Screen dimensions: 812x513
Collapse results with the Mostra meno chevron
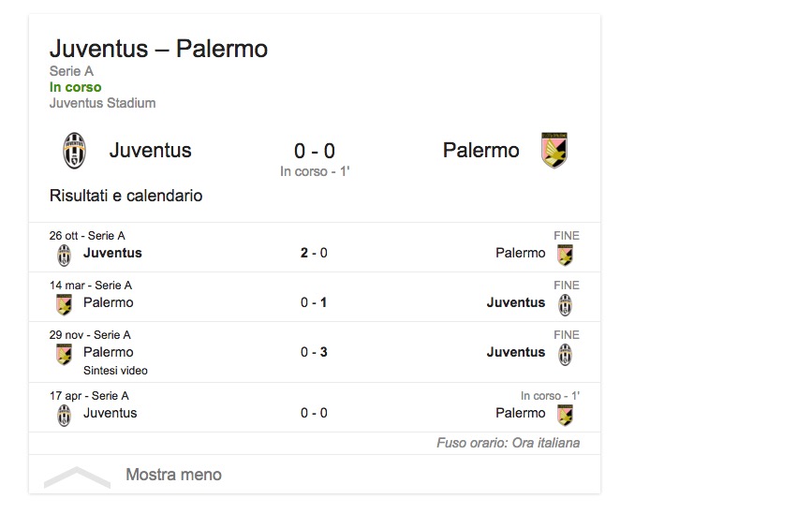click(x=77, y=476)
